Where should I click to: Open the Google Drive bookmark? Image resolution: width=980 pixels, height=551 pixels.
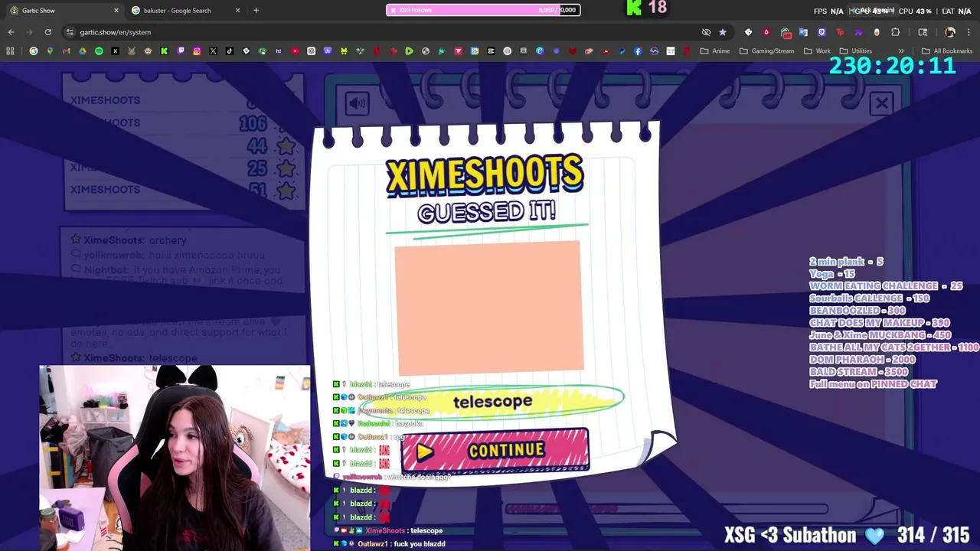tap(83, 51)
